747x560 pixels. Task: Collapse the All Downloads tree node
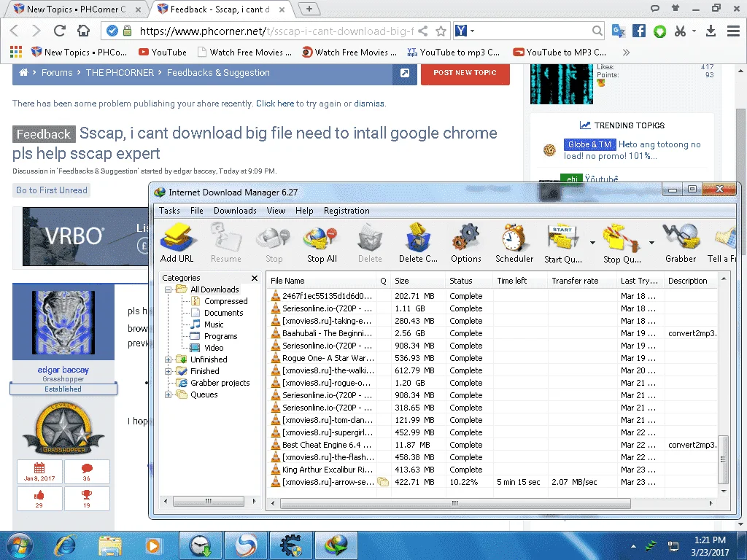tap(168, 289)
